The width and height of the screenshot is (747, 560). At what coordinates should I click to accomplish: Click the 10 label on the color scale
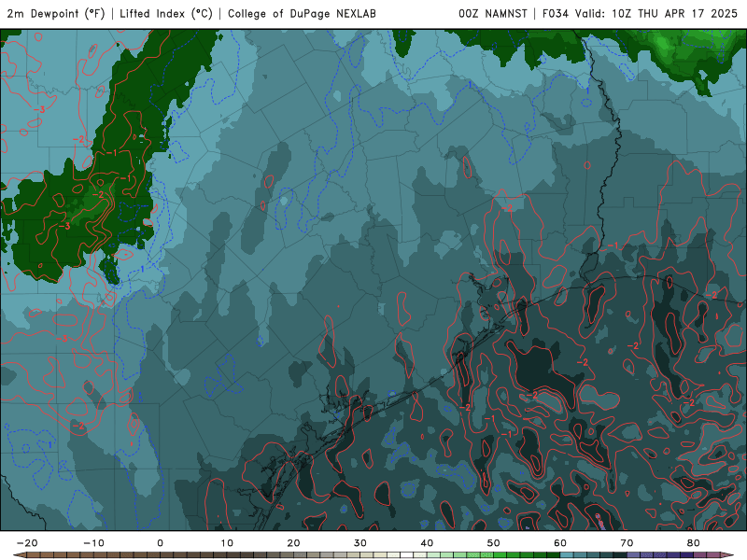227,543
